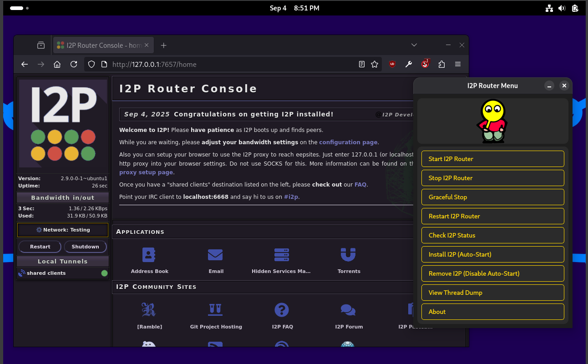Open a new browser tab with plus
Image resolution: width=588 pixels, height=364 pixels.
point(164,45)
